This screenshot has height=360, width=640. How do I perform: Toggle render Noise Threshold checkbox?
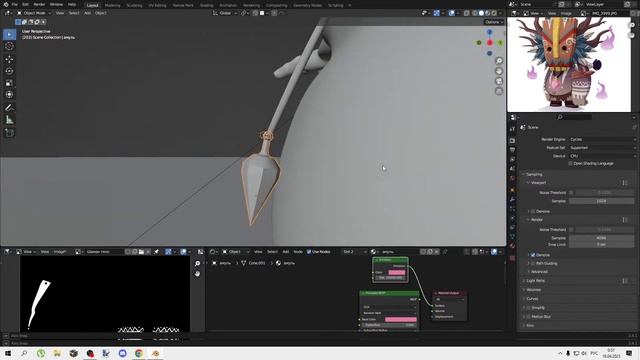click(x=571, y=230)
